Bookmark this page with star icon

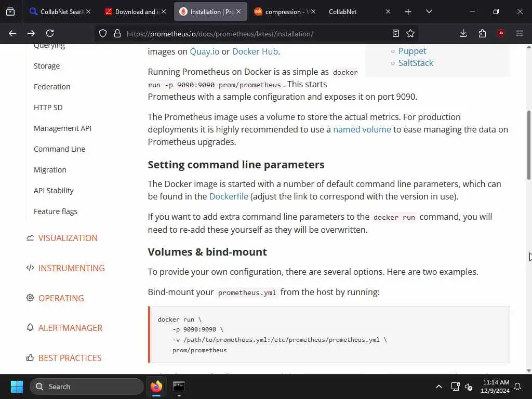(x=410, y=33)
